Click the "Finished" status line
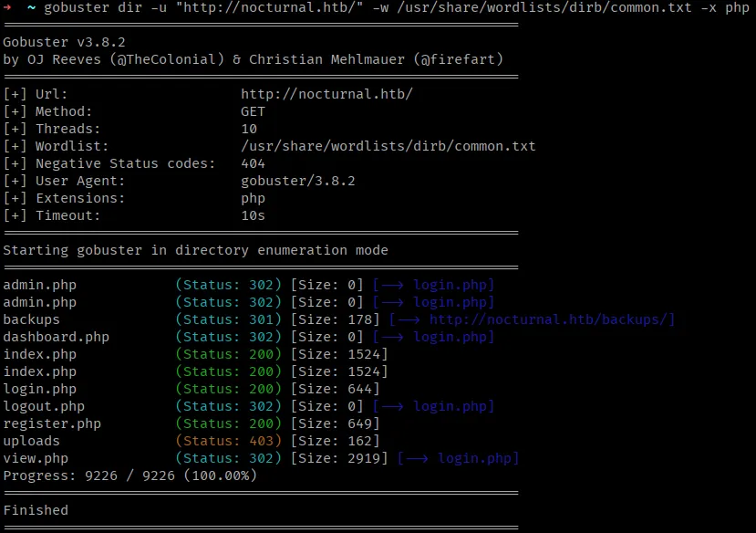The height and width of the screenshot is (533, 756). pyautogui.click(x=36, y=510)
